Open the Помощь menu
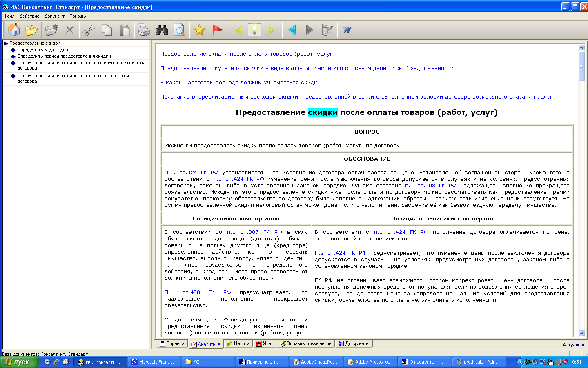Image resolution: width=588 pixels, height=368 pixels. pyautogui.click(x=78, y=16)
